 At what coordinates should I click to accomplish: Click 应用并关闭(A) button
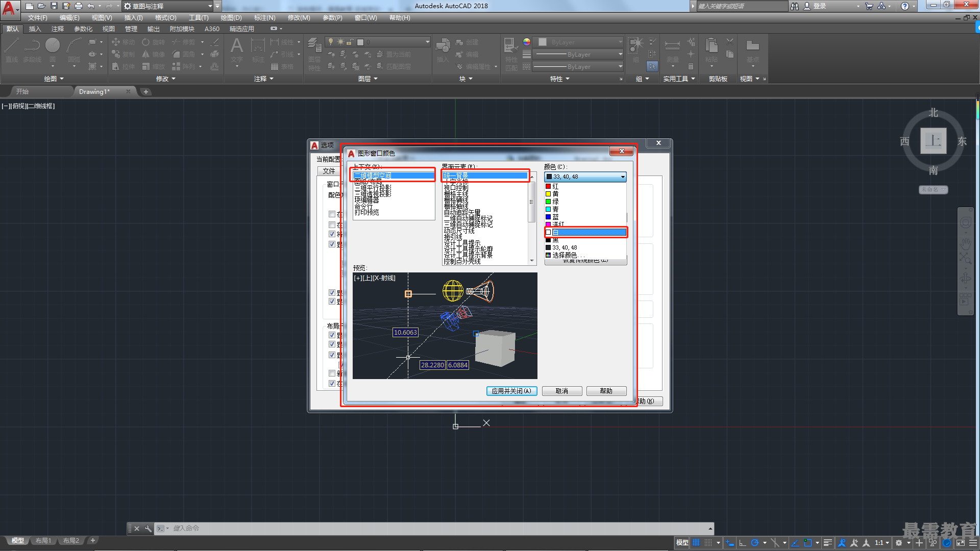coord(511,391)
